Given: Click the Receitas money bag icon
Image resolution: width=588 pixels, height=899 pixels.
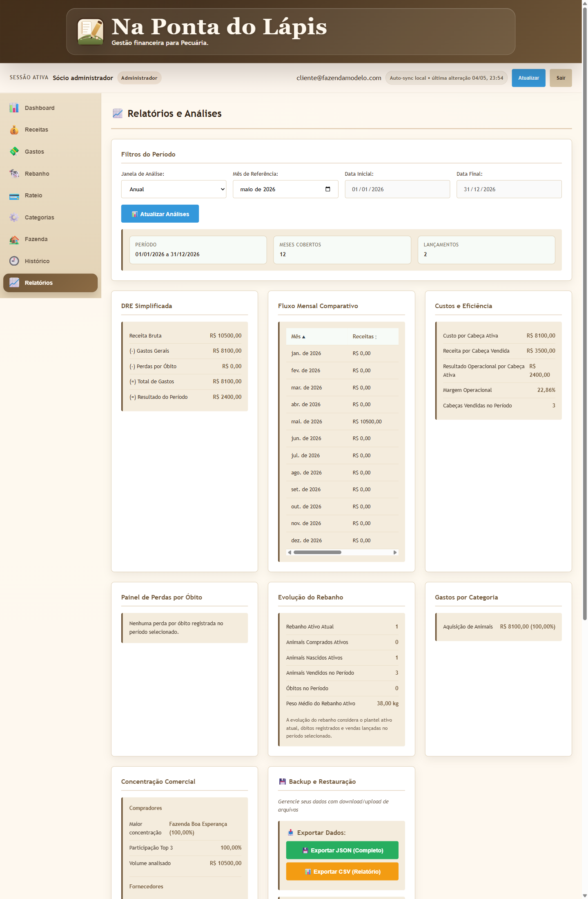Looking at the screenshot, I should click(x=14, y=130).
